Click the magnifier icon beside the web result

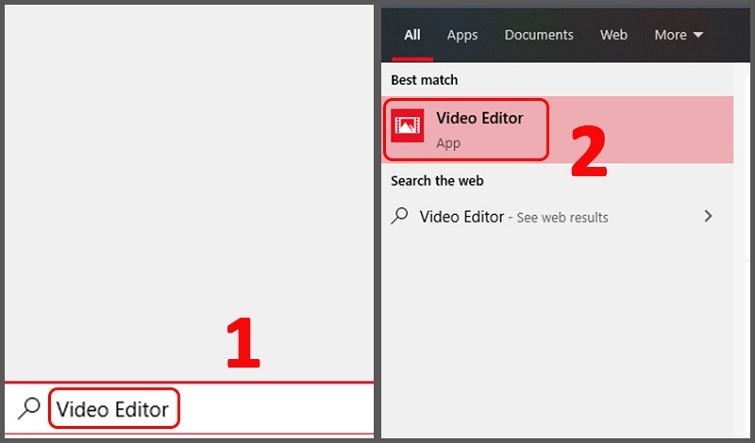tap(400, 216)
